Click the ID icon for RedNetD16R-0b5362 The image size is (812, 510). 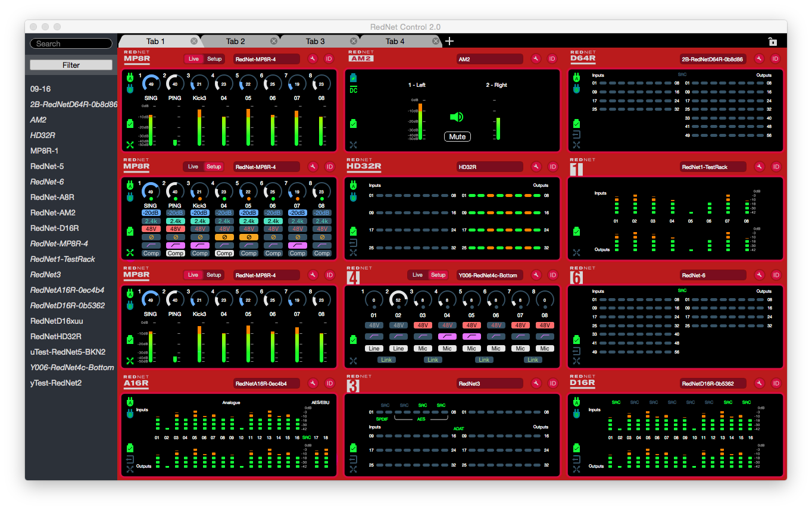coord(775,383)
